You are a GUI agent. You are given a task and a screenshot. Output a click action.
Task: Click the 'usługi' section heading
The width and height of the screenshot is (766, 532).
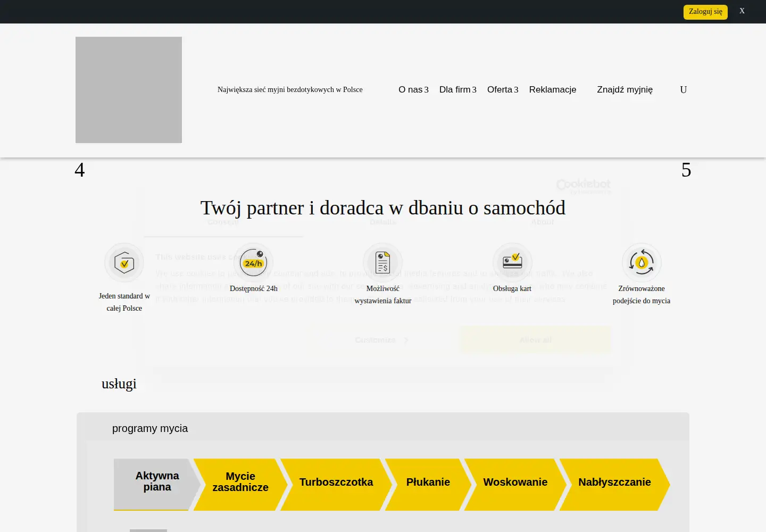pos(119,384)
